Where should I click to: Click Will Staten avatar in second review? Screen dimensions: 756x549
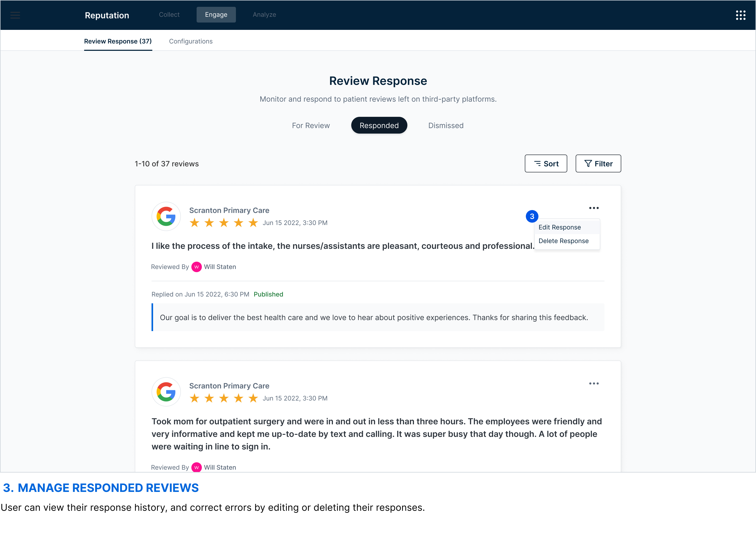click(x=196, y=467)
